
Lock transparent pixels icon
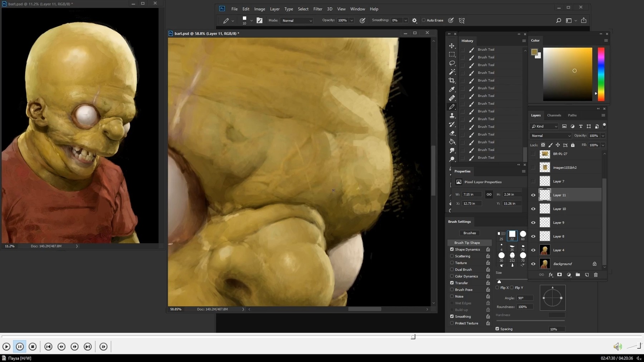tap(543, 145)
